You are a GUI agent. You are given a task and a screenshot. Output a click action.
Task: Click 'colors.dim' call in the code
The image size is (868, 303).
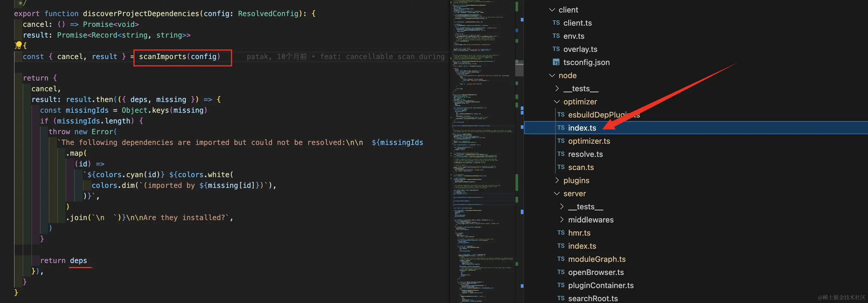[x=113, y=186]
